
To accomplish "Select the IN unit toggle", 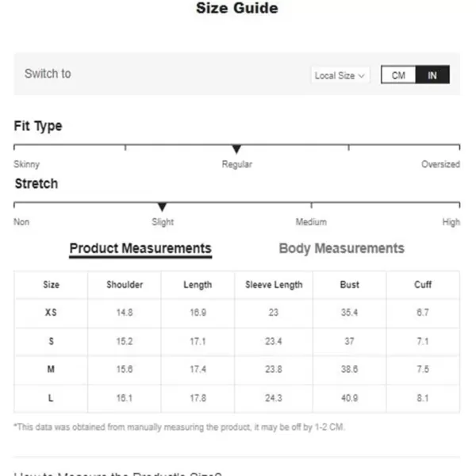I will point(432,75).
